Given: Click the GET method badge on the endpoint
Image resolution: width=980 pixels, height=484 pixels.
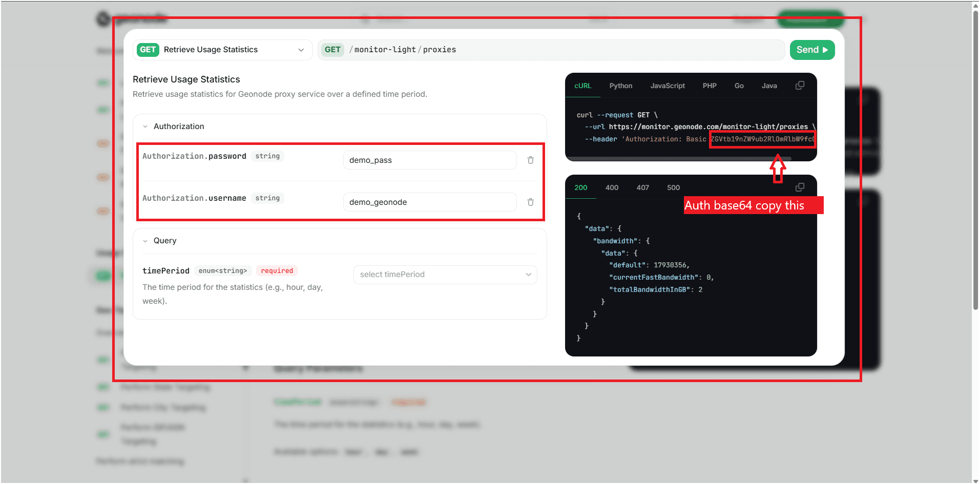Looking at the screenshot, I should [332, 49].
